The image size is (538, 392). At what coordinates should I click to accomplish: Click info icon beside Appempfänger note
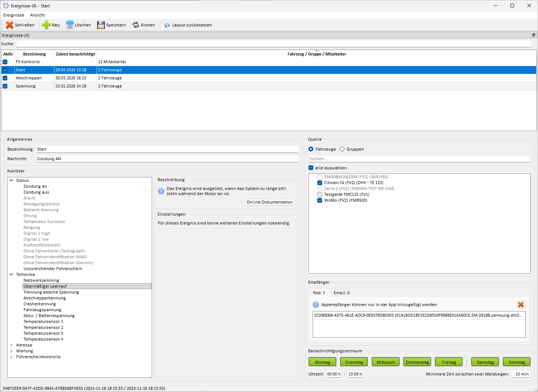315,305
